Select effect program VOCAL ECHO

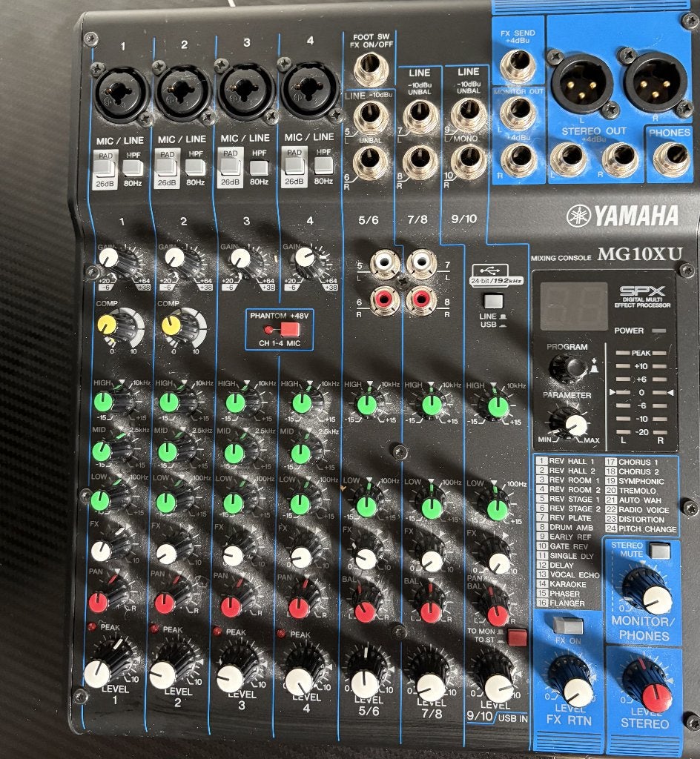(x=568, y=574)
